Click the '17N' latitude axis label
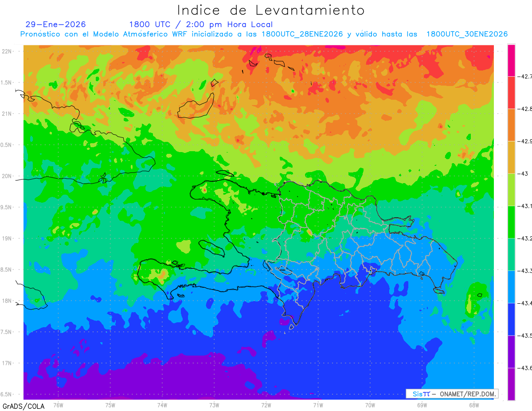532x411 pixels. click(7, 363)
